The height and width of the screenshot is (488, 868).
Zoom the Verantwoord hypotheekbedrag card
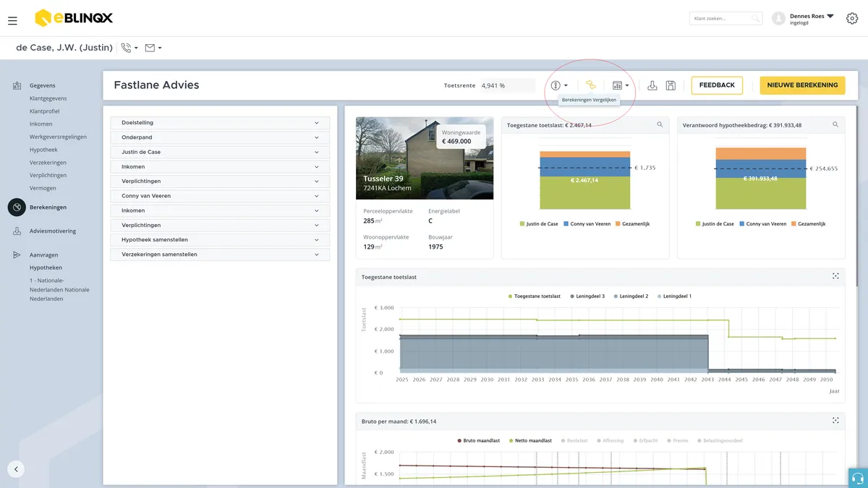point(835,125)
